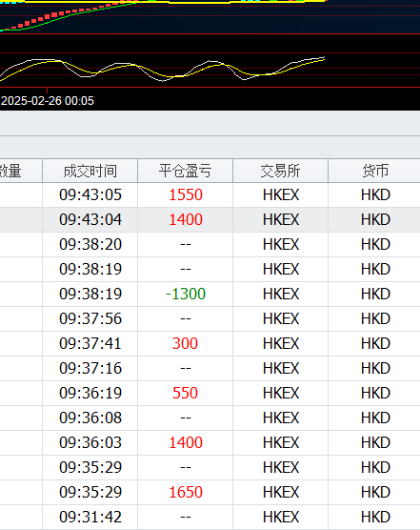Click the profit value 300
Screen dimensions: 420x530
click(185, 343)
